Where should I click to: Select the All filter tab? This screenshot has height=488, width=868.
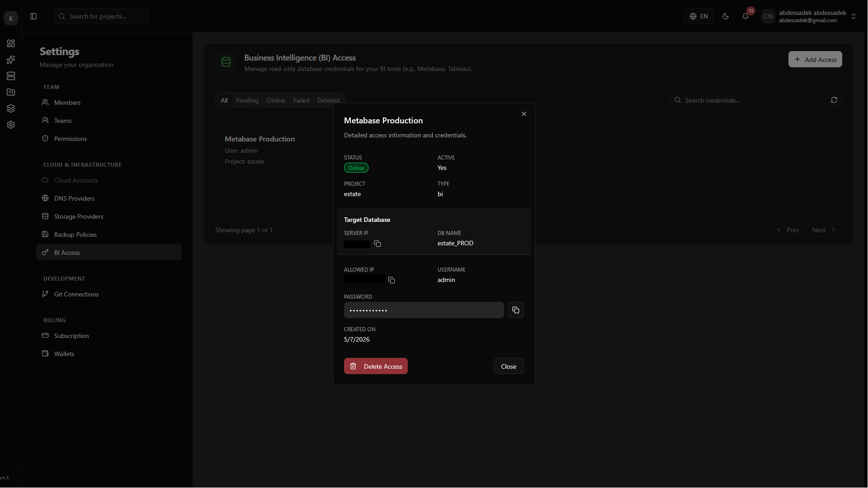click(x=224, y=100)
